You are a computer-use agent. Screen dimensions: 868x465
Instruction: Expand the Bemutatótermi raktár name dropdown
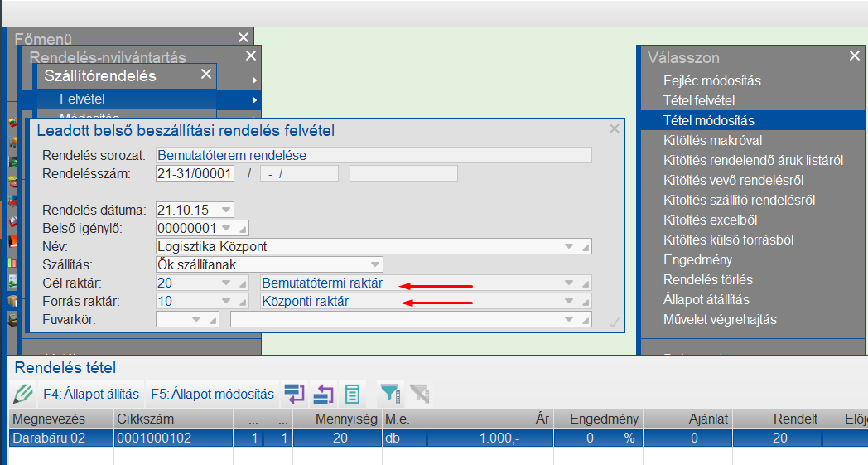568,283
